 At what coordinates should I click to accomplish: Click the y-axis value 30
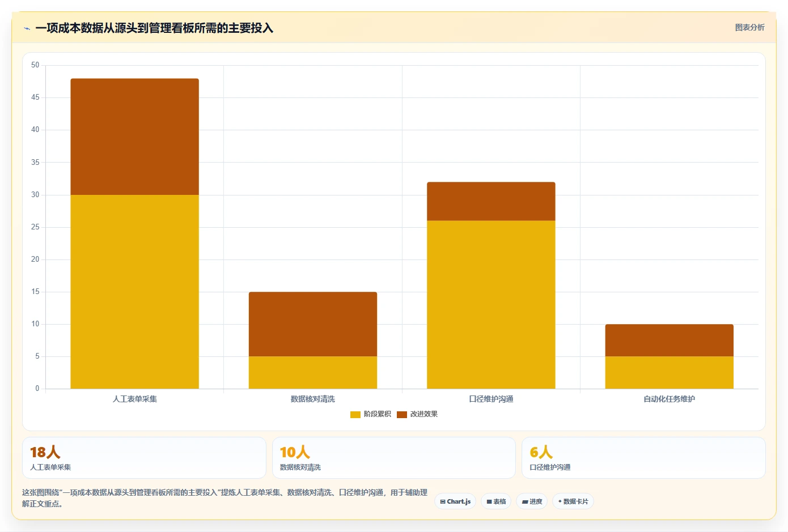[x=35, y=194]
